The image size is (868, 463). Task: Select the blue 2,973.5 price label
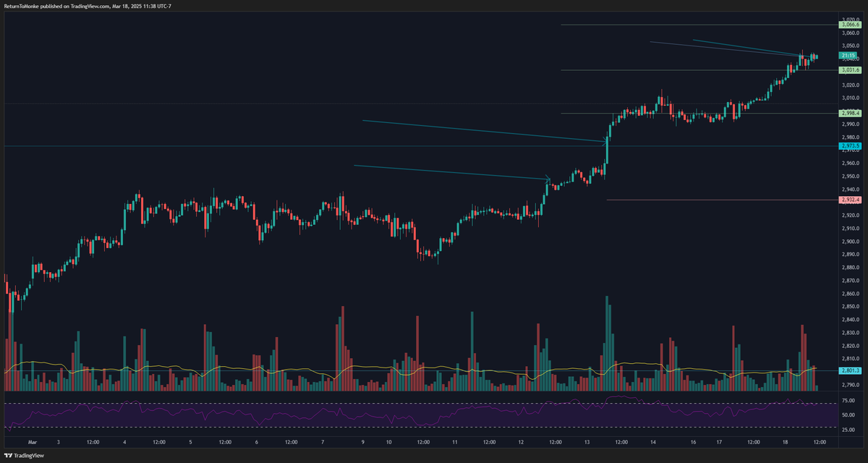coord(849,146)
